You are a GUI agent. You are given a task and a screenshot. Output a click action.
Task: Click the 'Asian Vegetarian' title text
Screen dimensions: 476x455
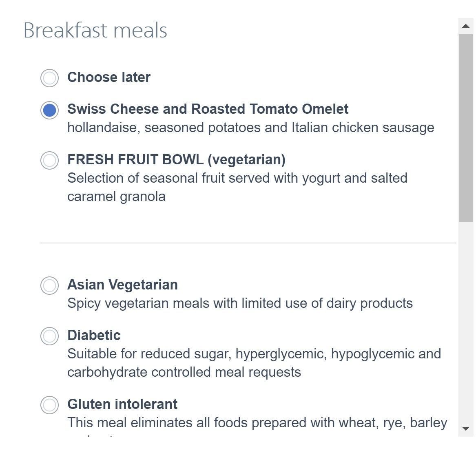(122, 285)
